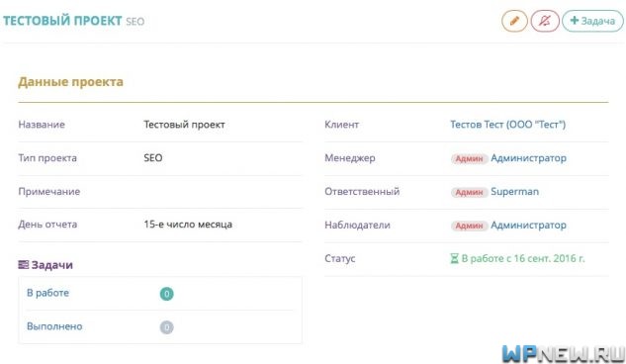Open the responsible user Superman link
626x364 pixels.
(514, 192)
